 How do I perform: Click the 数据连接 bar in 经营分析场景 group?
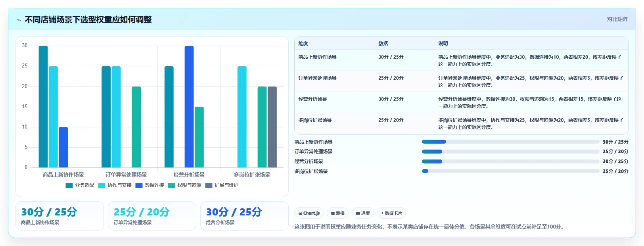[x=189, y=107]
